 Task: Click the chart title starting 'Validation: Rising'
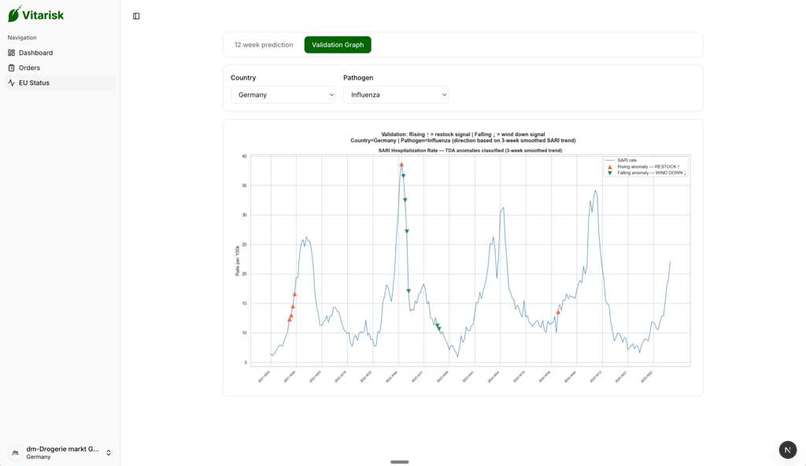pos(463,137)
